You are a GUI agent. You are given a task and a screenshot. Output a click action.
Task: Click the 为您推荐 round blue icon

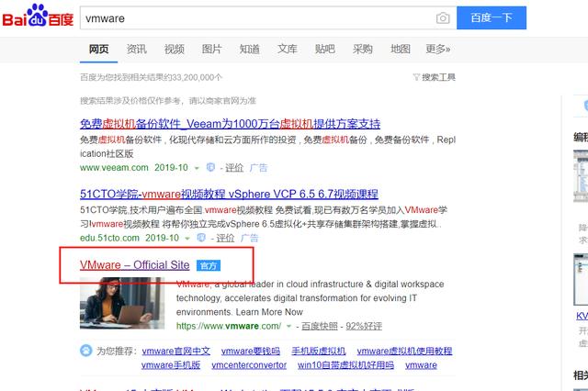click(86, 351)
